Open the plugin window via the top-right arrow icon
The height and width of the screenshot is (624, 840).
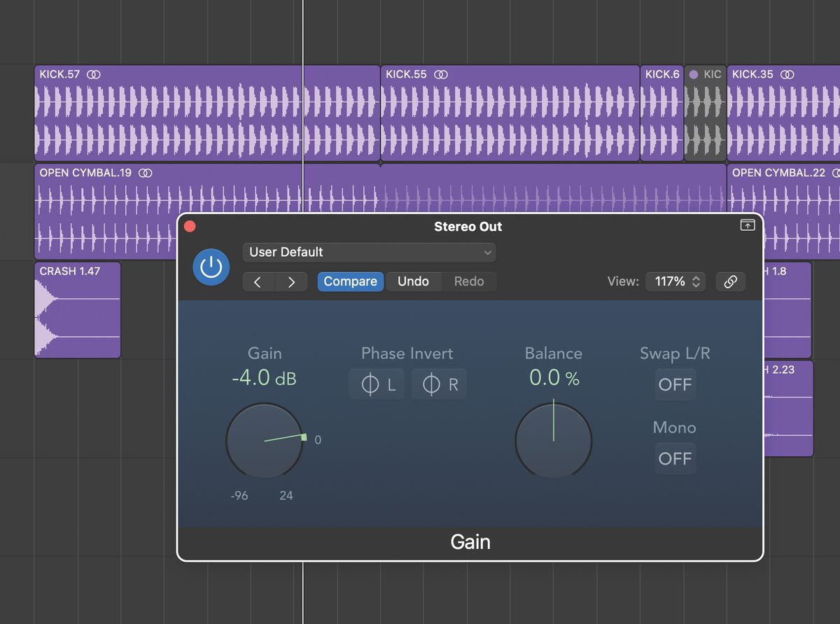coord(748,225)
